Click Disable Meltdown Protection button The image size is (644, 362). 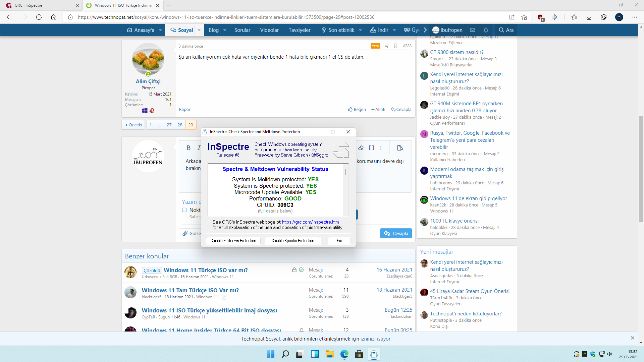233,241
